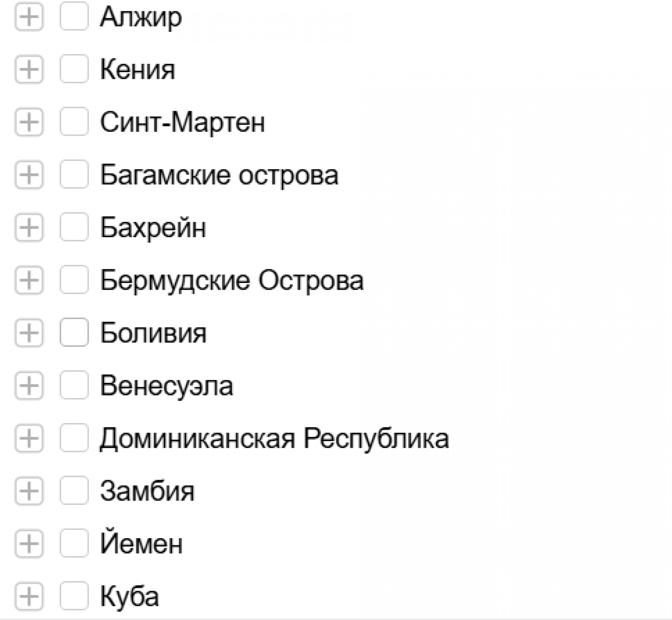
Task: Check the Кения checkbox
Action: [x=74, y=69]
